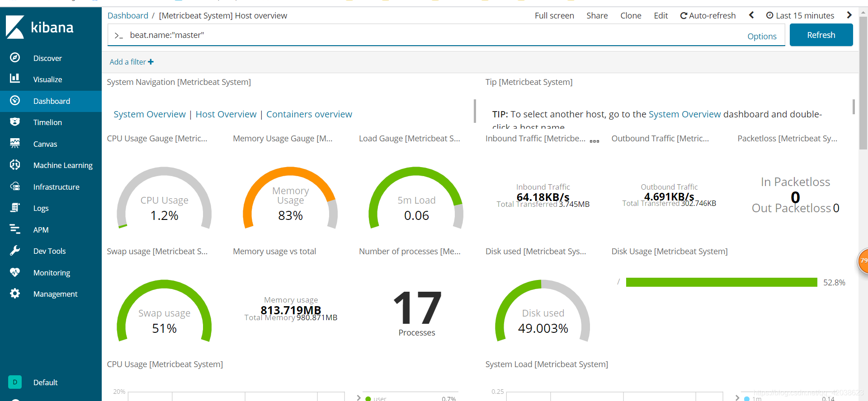
Task: Click the Canvas icon in sidebar
Action: click(15, 143)
